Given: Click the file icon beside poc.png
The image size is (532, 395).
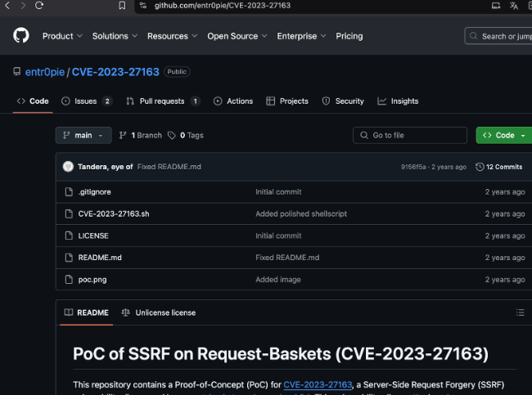Looking at the screenshot, I should [x=69, y=280].
